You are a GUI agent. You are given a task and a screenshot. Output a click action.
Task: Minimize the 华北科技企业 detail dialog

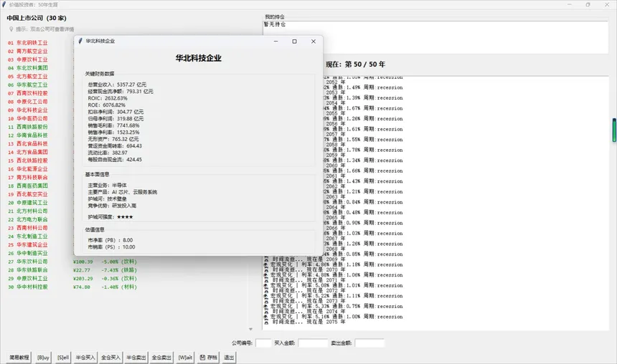point(275,42)
